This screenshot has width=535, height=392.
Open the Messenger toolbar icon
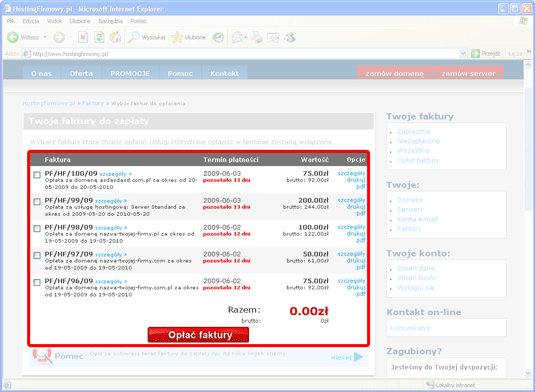290,37
